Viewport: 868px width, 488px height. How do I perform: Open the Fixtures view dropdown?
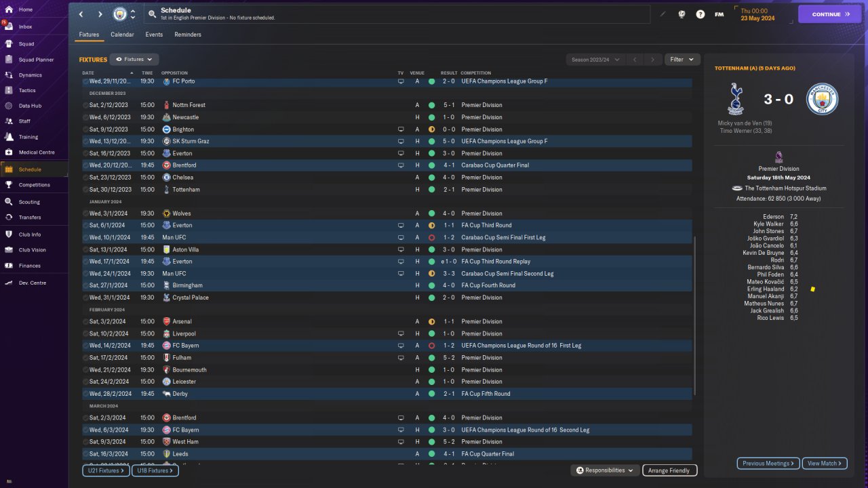pos(134,60)
